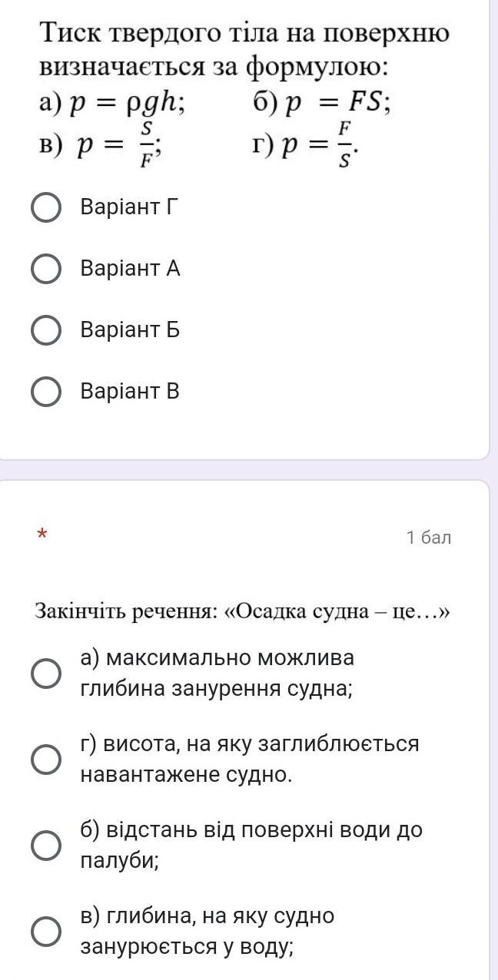The width and height of the screenshot is (498, 980).
Task: Pick radio for 'глибина, на яку судно занурюється'
Action: (46, 932)
